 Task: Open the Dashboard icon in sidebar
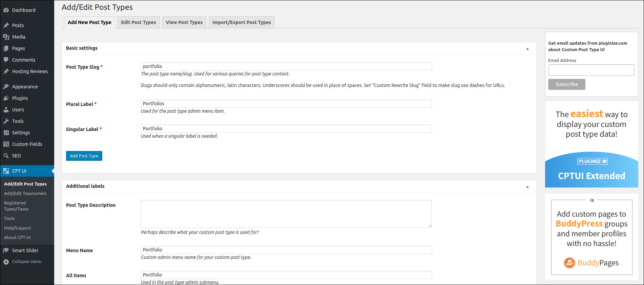[x=6, y=10]
